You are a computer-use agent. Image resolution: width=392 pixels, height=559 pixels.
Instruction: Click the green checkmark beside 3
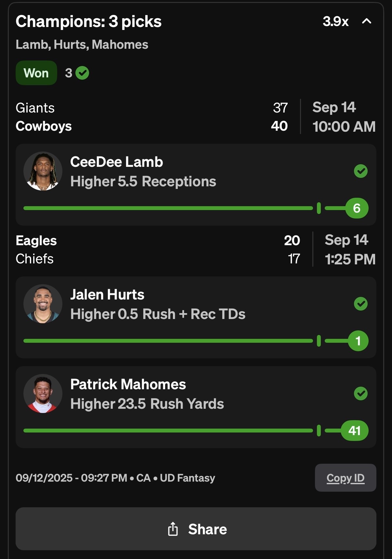click(x=82, y=73)
